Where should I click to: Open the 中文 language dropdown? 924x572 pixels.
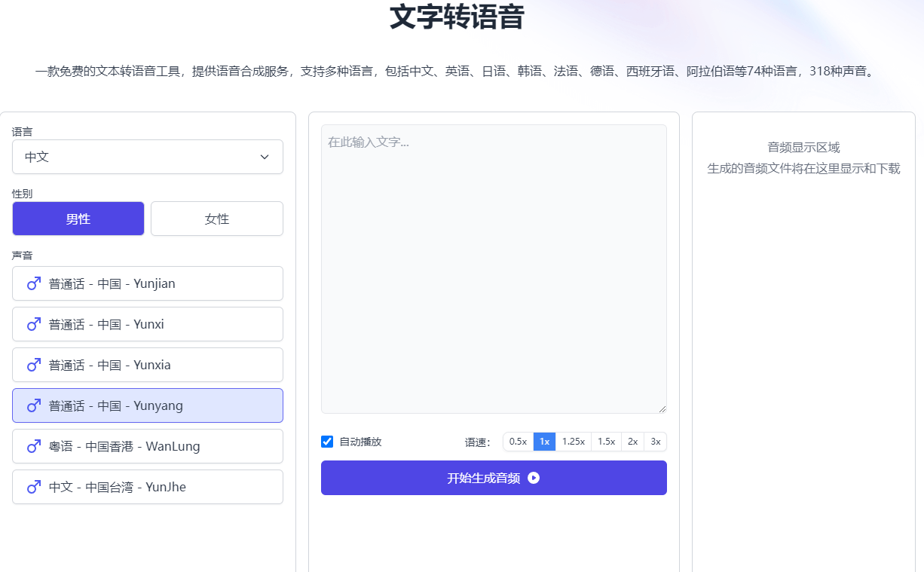click(148, 157)
